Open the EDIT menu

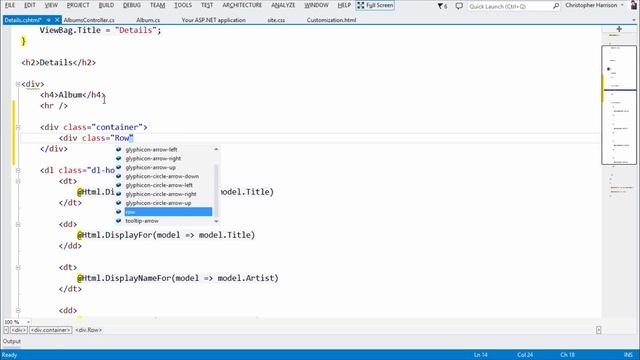pos(30,5)
